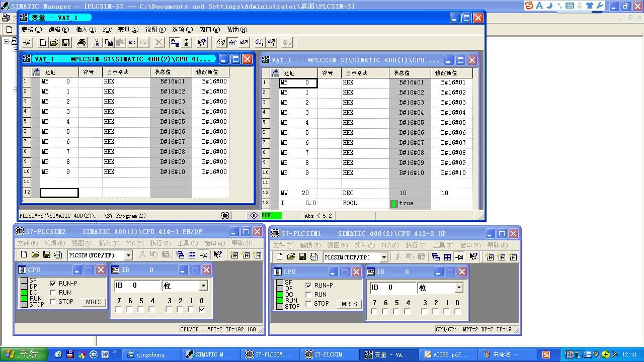Open the format dropdown in S7-PLCSIM2 IB 0
Viewport: 644px width, 362px height.
coord(203,286)
